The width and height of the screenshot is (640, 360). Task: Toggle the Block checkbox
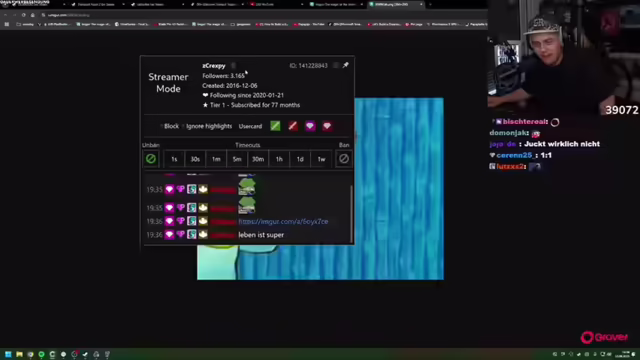161,126
